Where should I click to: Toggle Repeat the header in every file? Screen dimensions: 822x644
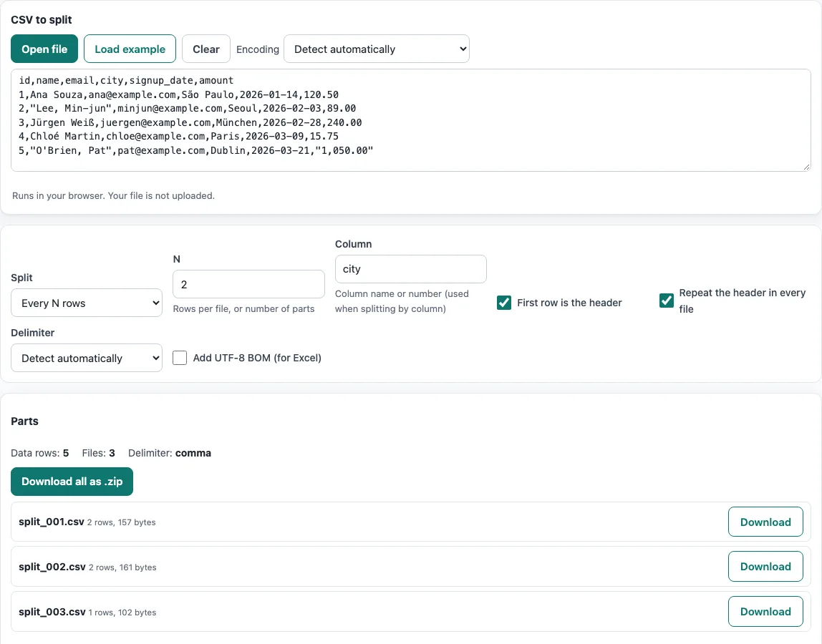(x=667, y=301)
